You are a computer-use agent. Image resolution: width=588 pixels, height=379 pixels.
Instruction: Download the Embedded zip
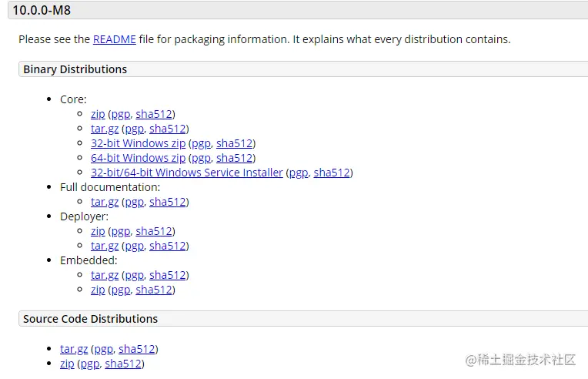(x=98, y=290)
